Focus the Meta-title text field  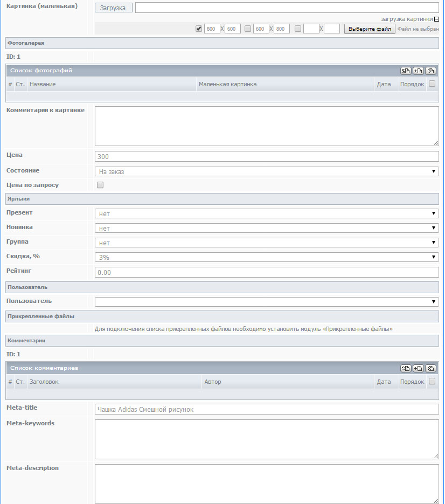(267, 409)
